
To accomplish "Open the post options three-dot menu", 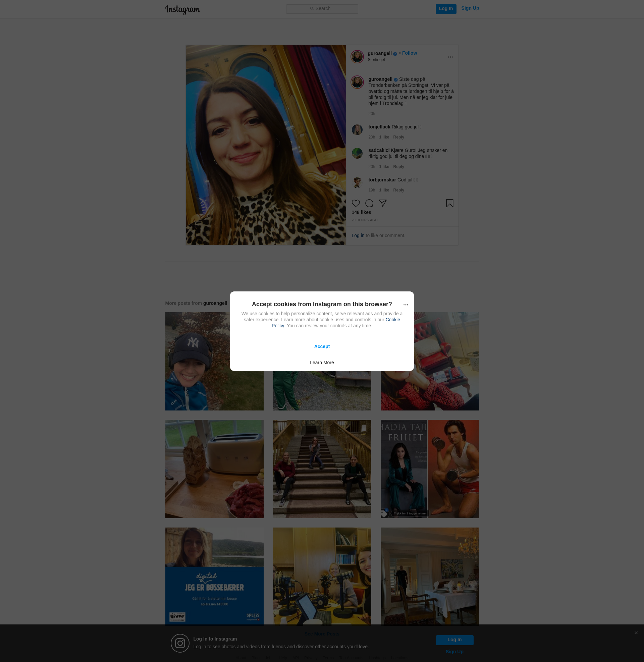I will click(450, 57).
